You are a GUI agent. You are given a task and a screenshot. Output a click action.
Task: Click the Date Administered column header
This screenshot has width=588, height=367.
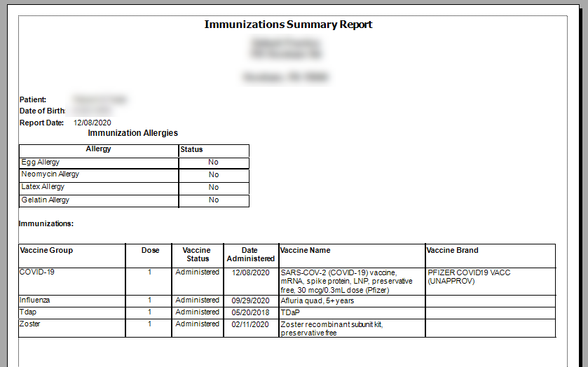pyautogui.click(x=250, y=254)
